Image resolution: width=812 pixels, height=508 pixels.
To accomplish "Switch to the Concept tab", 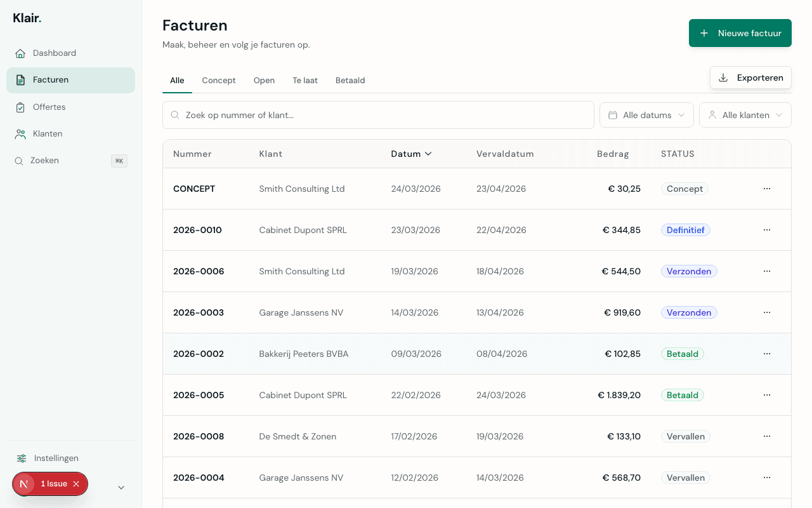I will (x=219, y=81).
